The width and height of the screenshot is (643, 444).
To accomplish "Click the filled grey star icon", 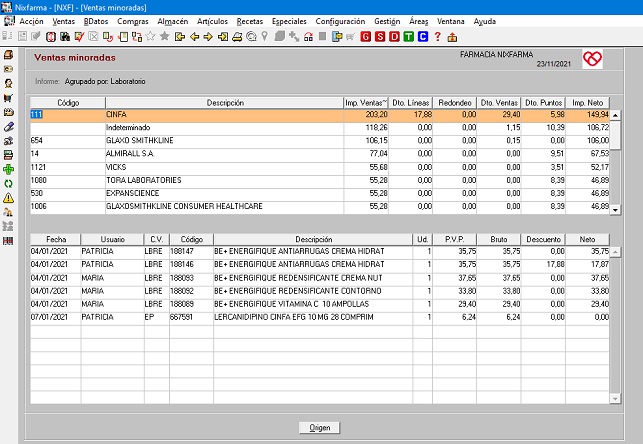I will point(164,36).
